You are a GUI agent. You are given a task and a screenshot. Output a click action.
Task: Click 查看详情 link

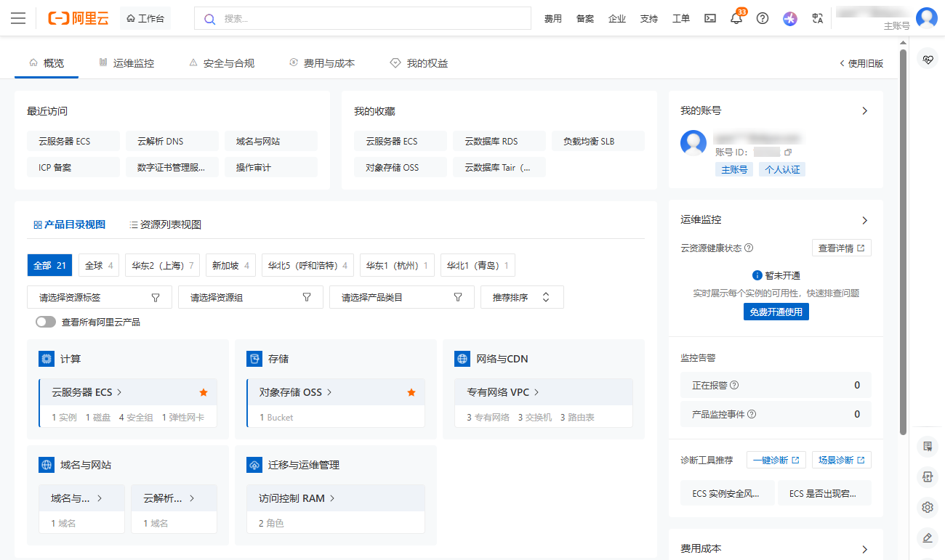841,248
